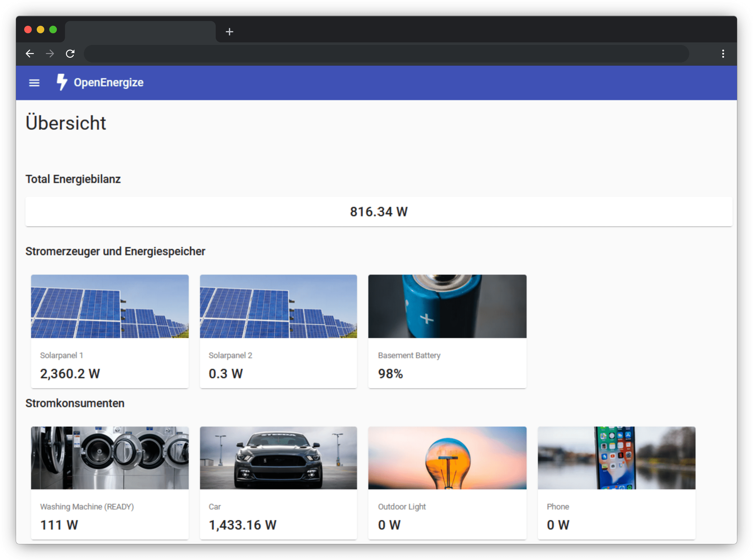
Task: Reload the page with refresh icon
Action: tap(70, 54)
